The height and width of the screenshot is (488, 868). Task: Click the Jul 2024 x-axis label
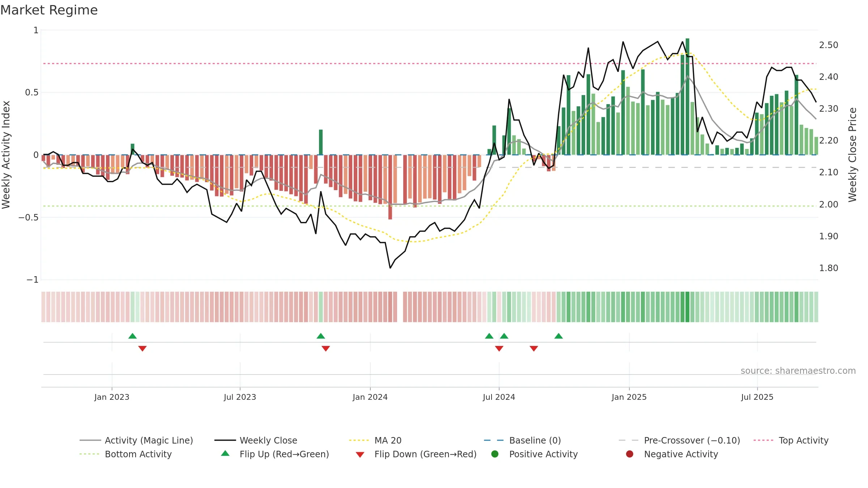pos(499,397)
